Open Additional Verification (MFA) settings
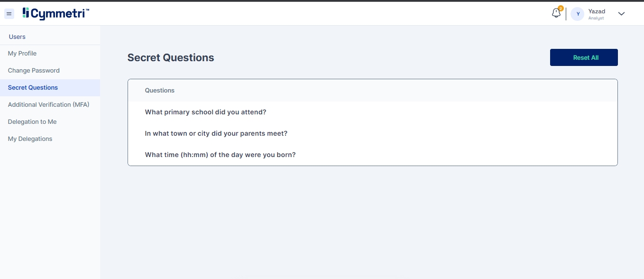The width and height of the screenshot is (644, 279). point(48,105)
